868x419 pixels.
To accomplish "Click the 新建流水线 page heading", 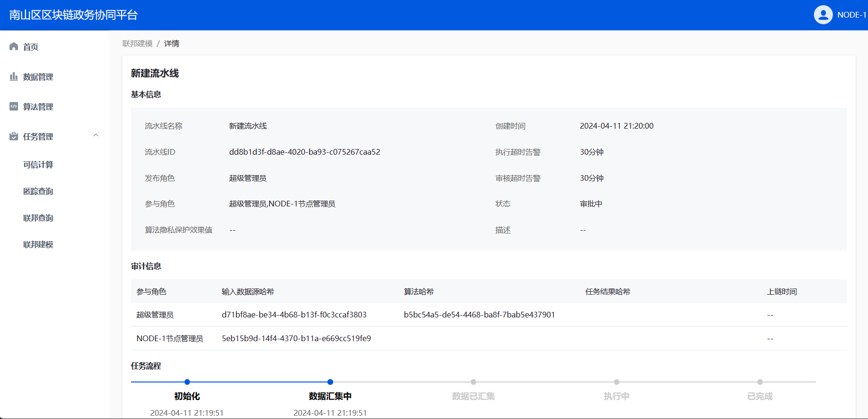I will pyautogui.click(x=155, y=73).
